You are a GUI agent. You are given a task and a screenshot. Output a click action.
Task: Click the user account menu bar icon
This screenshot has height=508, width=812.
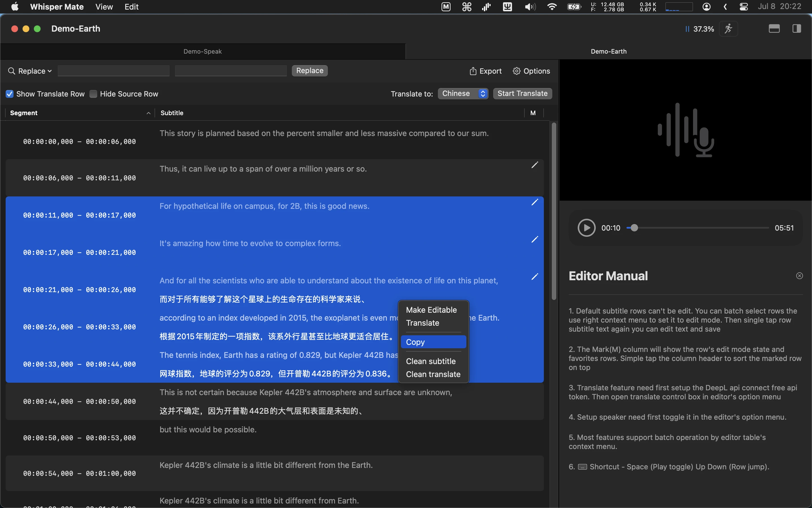706,7
